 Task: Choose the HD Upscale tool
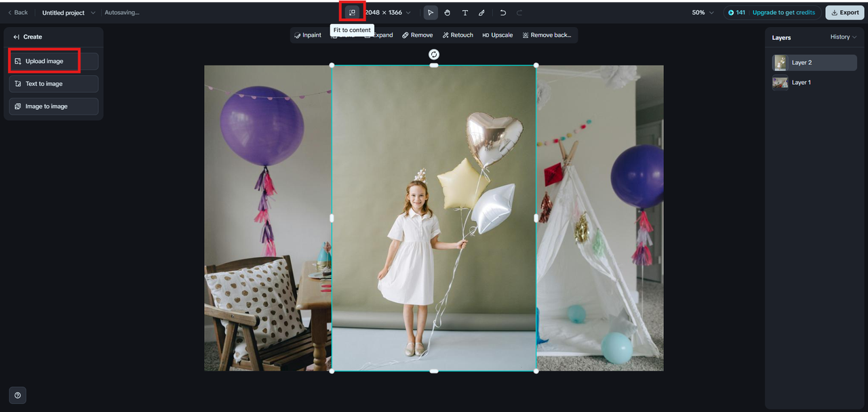pos(497,35)
